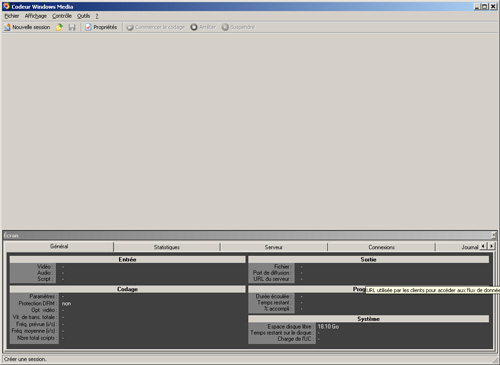Click the Protection DRM label

37,304
